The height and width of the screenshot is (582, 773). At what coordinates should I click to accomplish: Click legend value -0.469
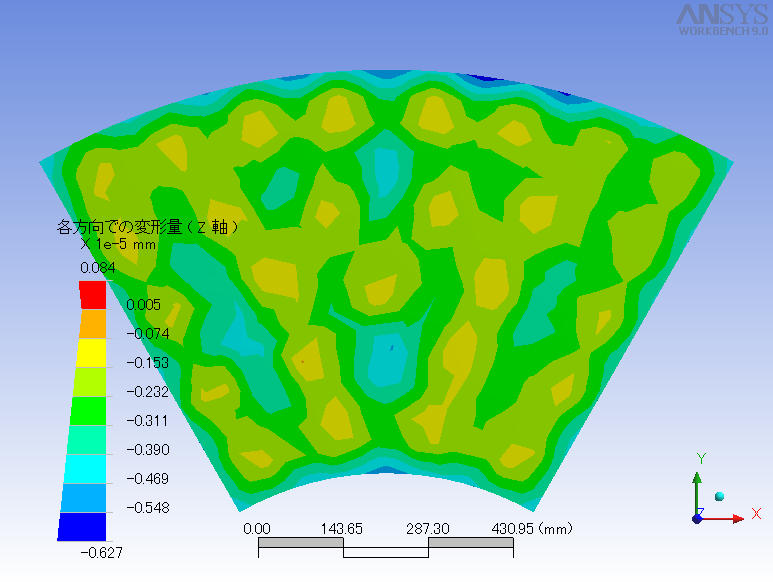click(x=148, y=479)
